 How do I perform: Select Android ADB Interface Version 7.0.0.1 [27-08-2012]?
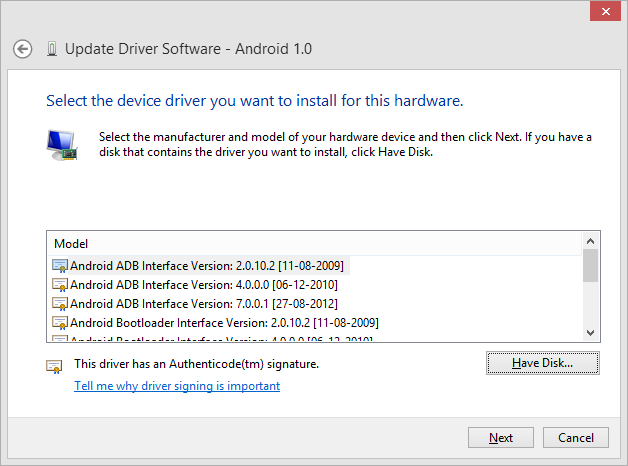(203, 304)
